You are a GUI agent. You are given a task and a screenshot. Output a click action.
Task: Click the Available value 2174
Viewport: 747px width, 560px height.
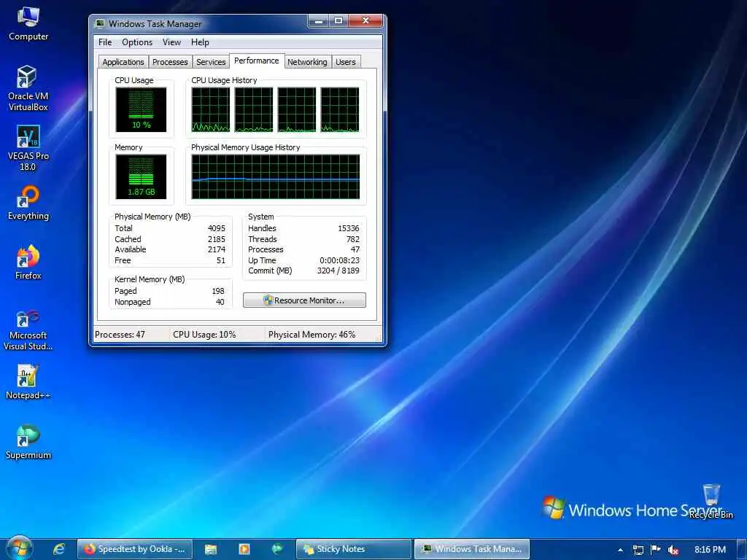point(216,249)
